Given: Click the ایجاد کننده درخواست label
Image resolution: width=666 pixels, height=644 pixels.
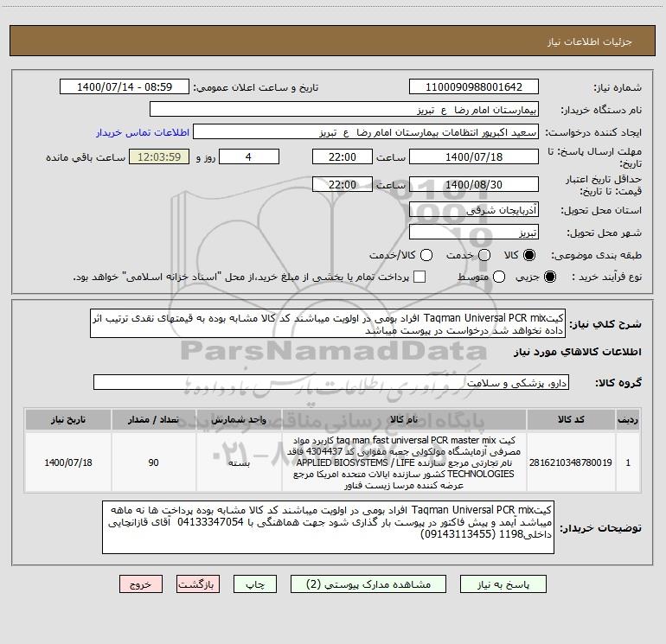Looking at the screenshot, I should pyautogui.click(x=593, y=132).
